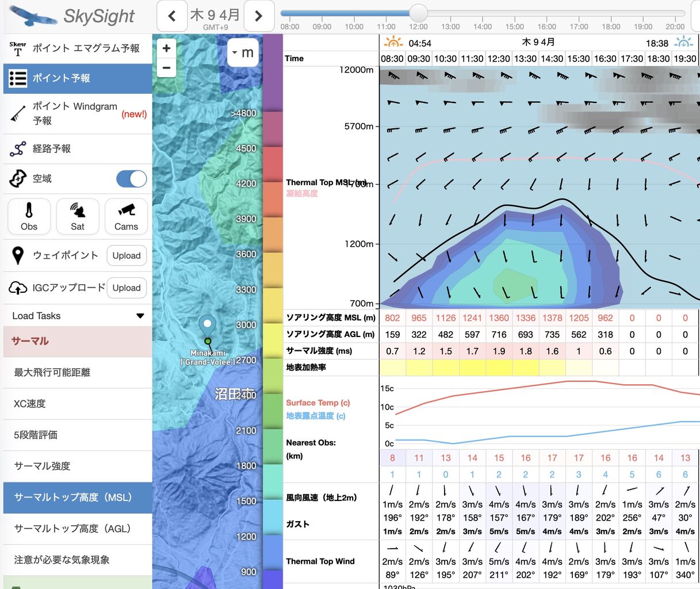
Task: Open the m units dropdown
Action: [x=243, y=52]
